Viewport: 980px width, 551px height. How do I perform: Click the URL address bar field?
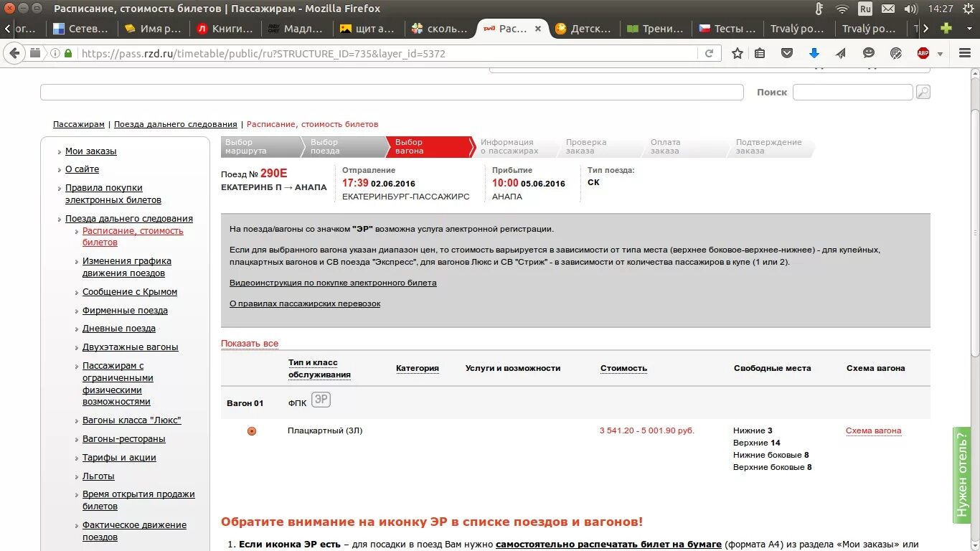click(x=387, y=53)
